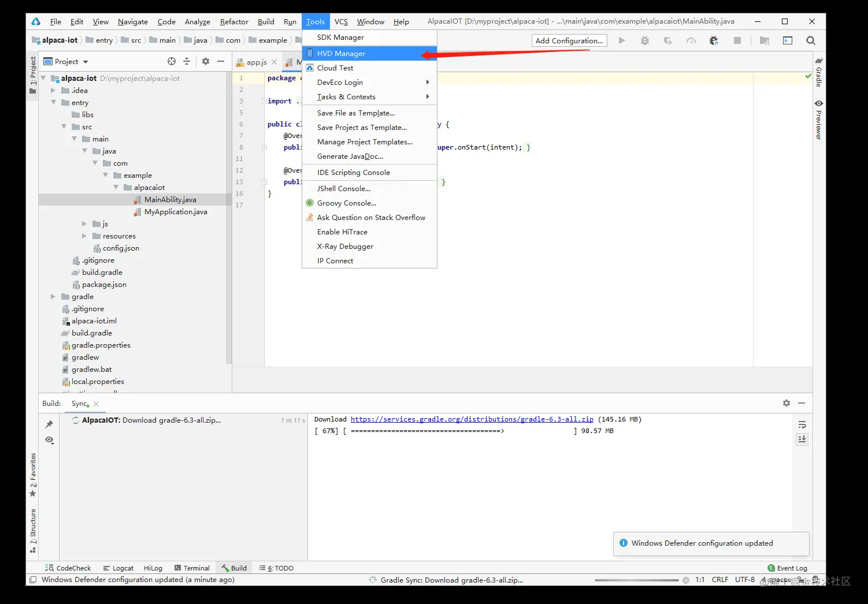
Task: Open the VCS menu
Action: [x=341, y=21]
